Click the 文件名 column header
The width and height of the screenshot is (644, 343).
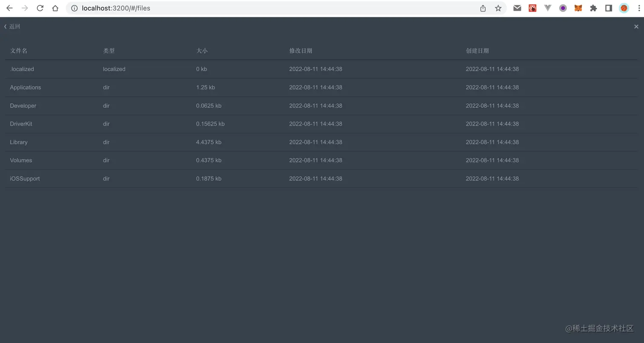click(x=19, y=51)
